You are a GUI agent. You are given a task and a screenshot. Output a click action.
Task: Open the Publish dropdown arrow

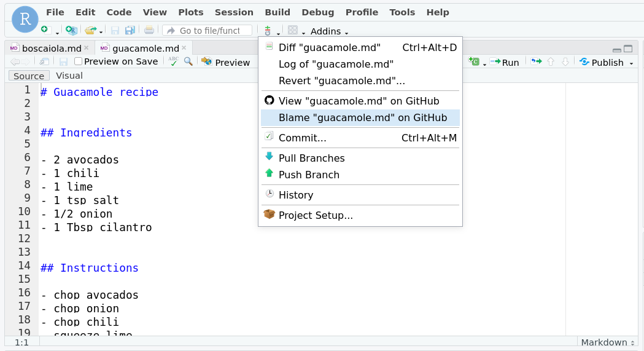click(631, 63)
